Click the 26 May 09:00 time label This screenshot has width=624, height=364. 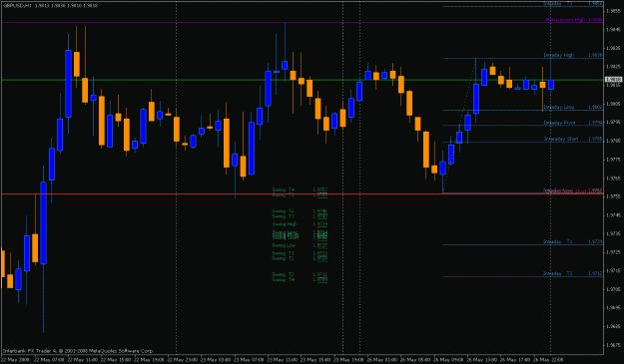(x=448, y=360)
